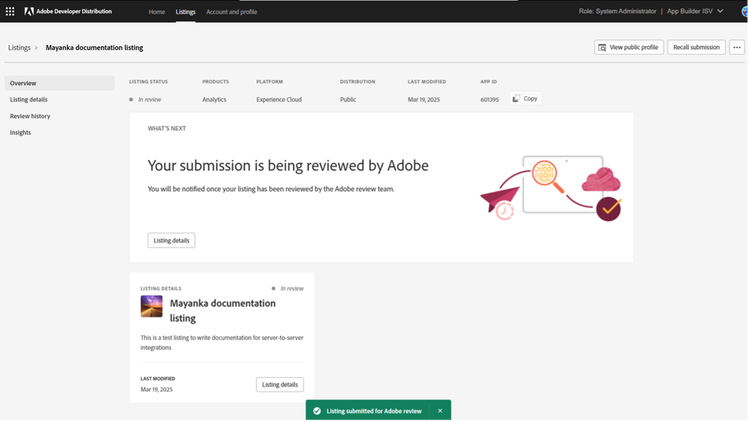
Task: Click the Role: System Administrator text
Action: (x=617, y=11)
